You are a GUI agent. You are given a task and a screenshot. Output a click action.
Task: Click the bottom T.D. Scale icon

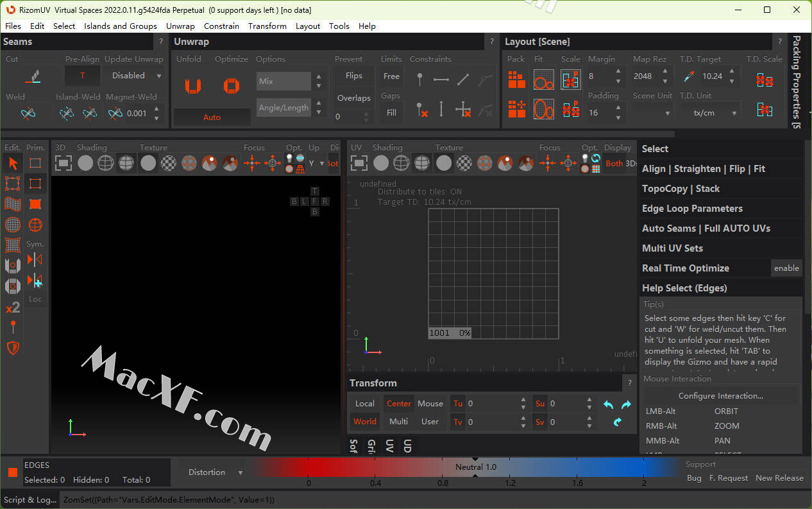click(765, 110)
